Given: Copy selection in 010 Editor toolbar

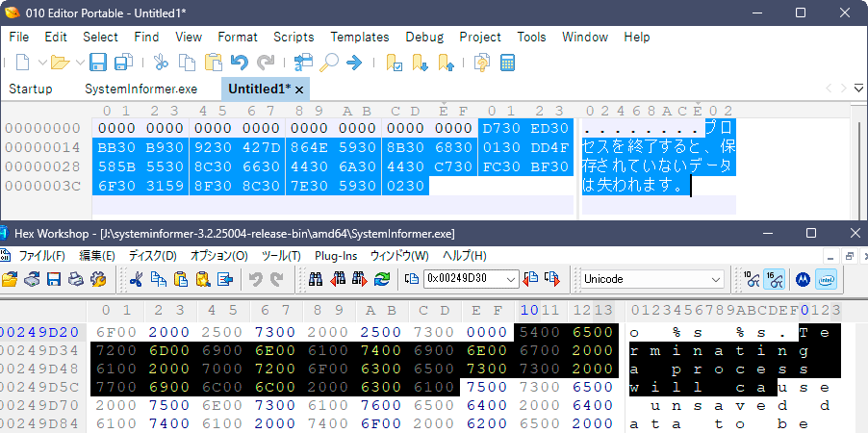Looking at the screenshot, I should (187, 62).
